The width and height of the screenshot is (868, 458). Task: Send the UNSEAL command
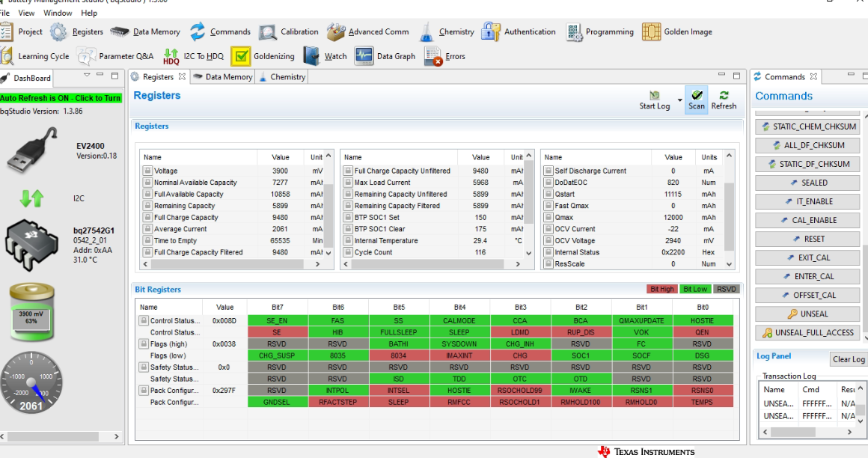pos(807,314)
